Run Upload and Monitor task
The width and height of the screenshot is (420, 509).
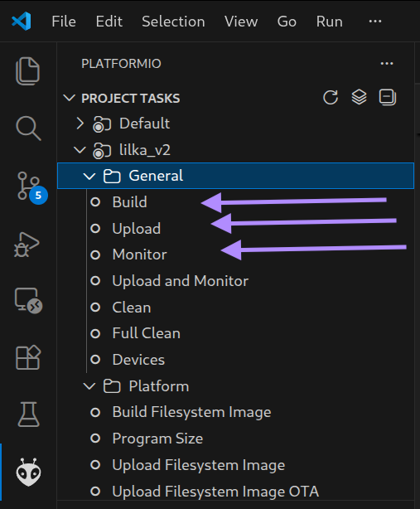click(x=181, y=281)
